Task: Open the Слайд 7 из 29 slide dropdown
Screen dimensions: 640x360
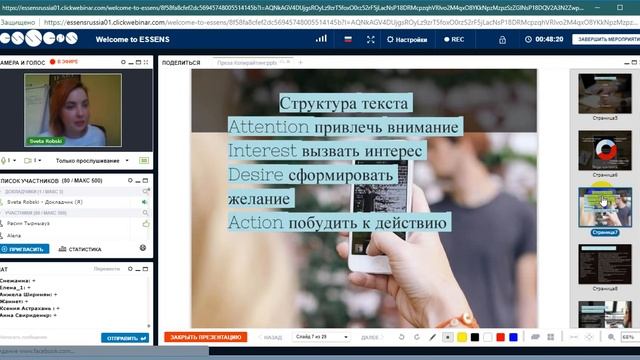Action: click(x=322, y=337)
